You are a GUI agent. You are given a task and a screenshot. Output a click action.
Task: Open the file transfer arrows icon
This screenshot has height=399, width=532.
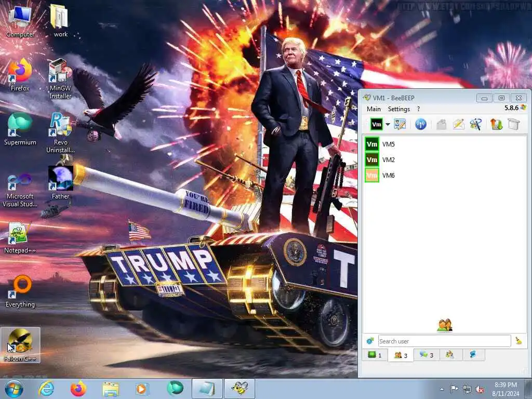coord(496,124)
